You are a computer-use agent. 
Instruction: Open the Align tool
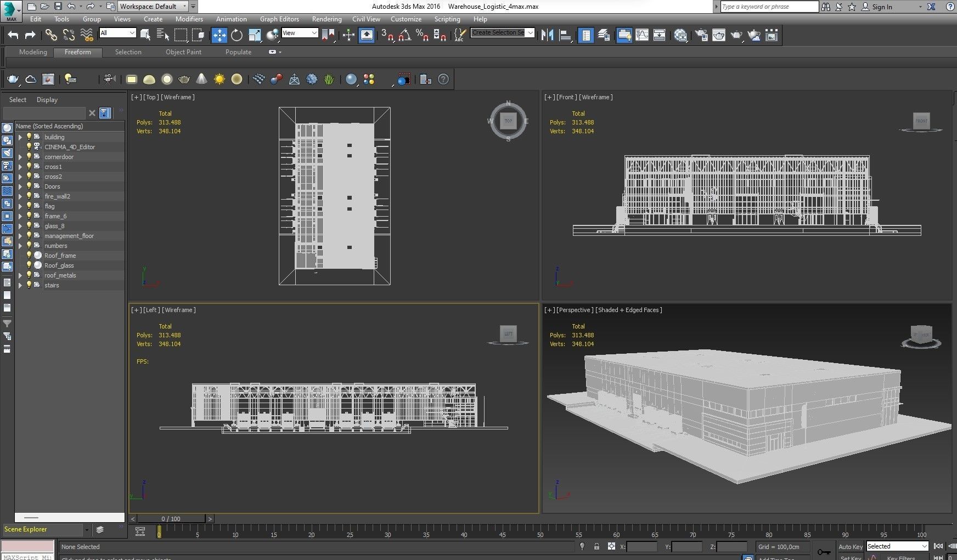click(x=565, y=35)
